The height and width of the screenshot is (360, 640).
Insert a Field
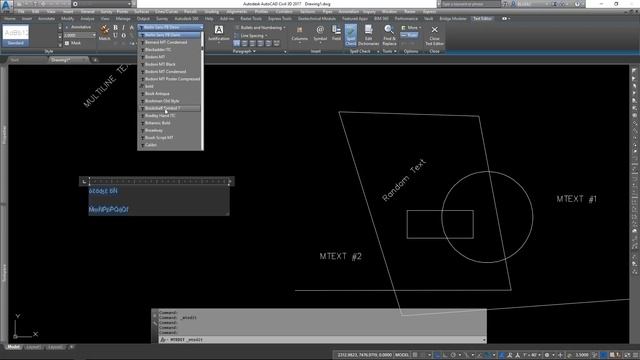(336, 33)
